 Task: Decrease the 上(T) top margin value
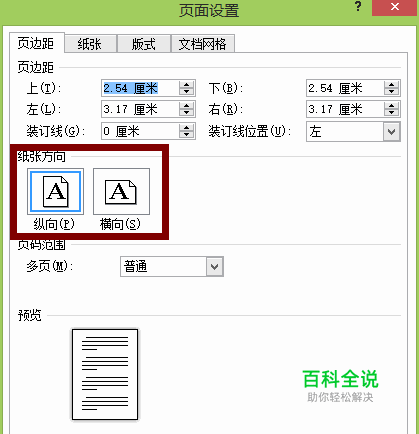[187, 92]
